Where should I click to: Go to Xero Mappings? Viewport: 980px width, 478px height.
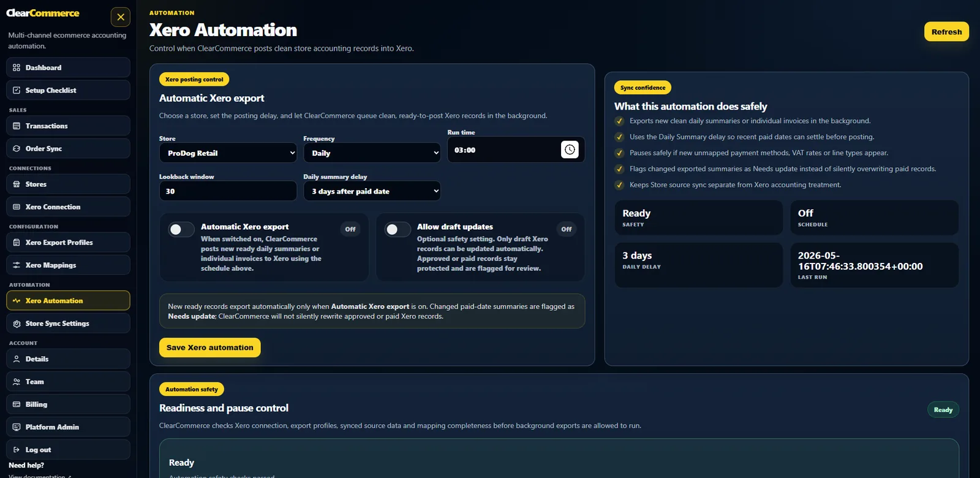[68, 265]
